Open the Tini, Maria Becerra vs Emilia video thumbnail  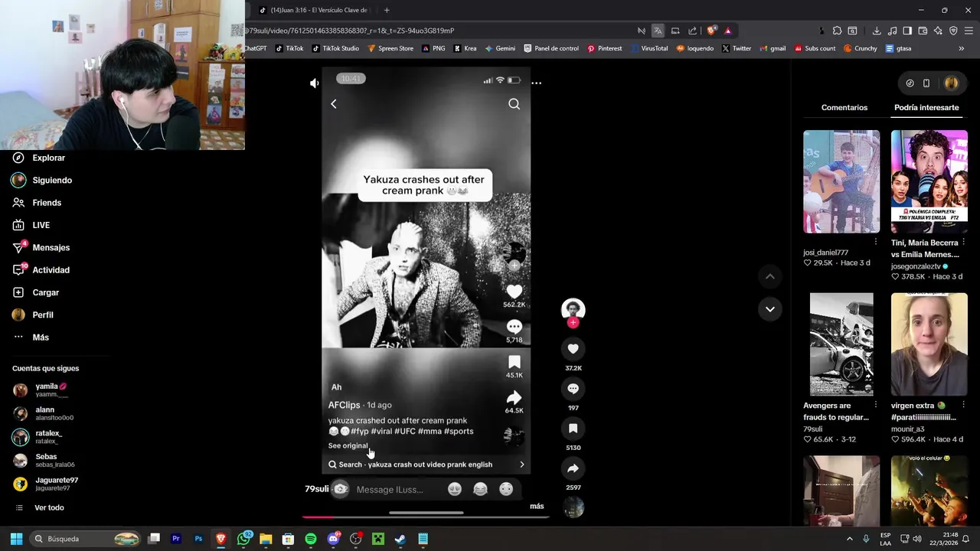929,181
